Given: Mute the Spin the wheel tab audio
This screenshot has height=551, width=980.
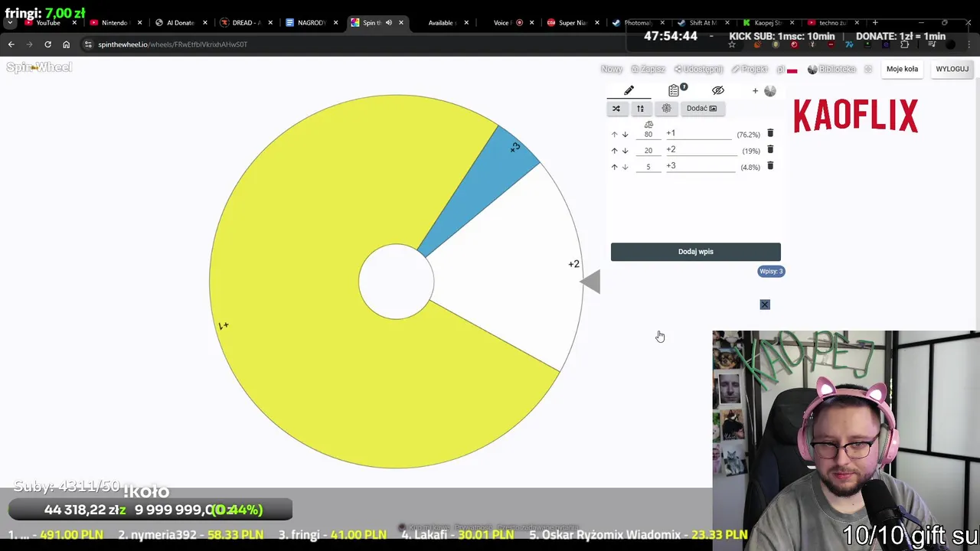Looking at the screenshot, I should click(x=389, y=23).
